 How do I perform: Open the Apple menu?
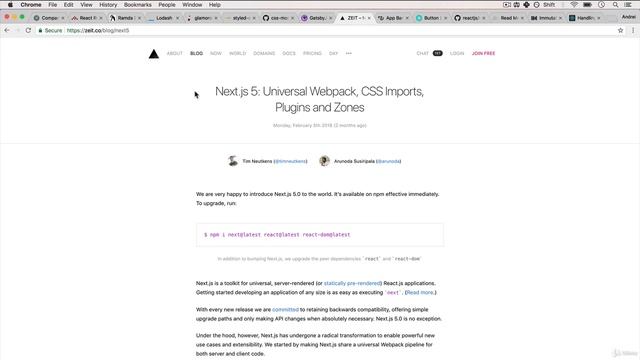(10, 5)
